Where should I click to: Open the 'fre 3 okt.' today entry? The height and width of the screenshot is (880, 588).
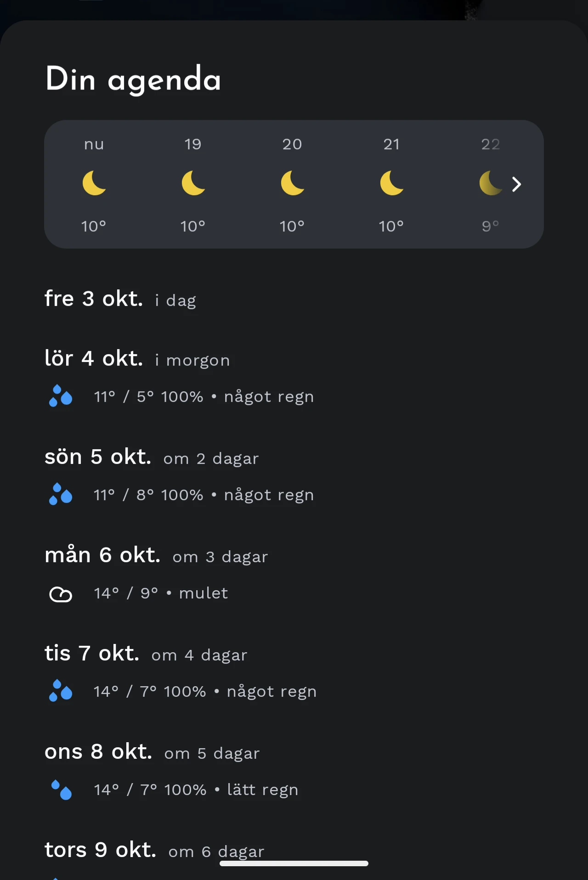(94, 299)
